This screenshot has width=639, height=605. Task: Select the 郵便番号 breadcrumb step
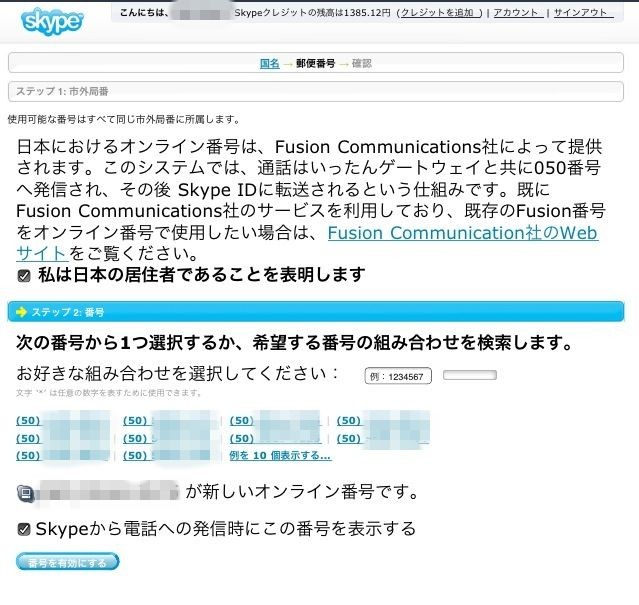tap(315, 64)
